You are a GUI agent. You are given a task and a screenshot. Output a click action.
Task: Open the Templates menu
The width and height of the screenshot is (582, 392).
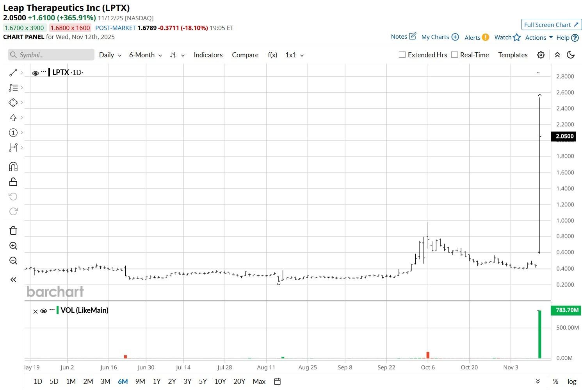coord(513,55)
